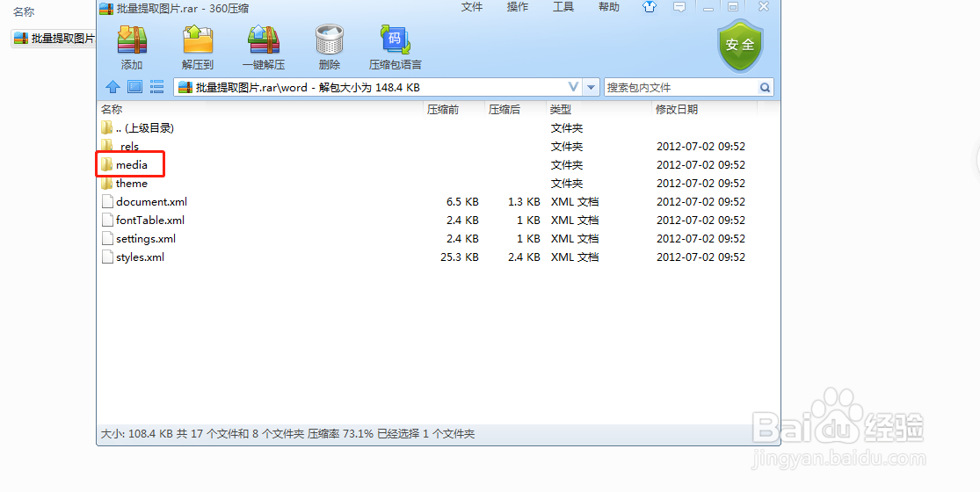Select the document.xml file

click(x=438, y=202)
